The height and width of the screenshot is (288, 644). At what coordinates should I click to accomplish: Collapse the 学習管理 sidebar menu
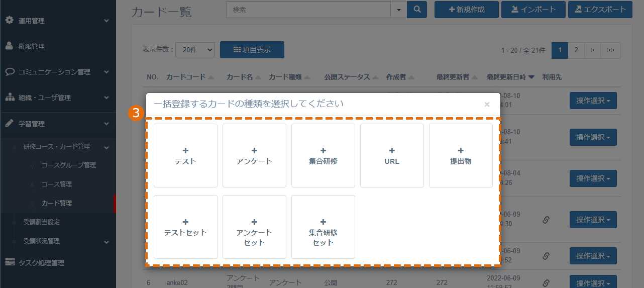click(x=58, y=124)
